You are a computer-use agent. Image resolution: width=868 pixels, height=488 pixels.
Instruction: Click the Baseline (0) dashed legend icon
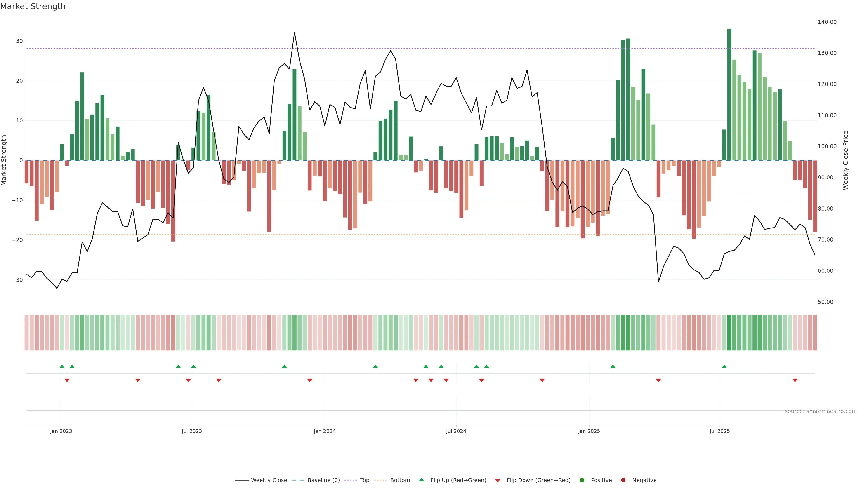click(x=297, y=480)
